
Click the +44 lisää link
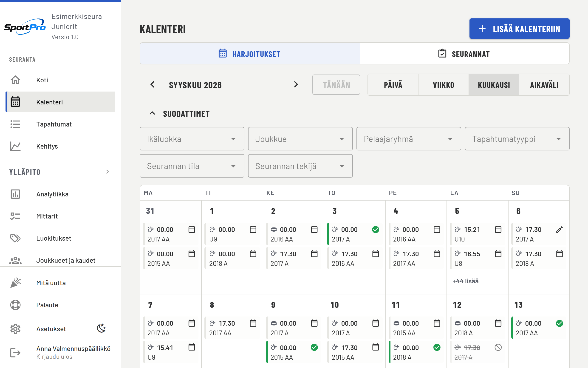pyautogui.click(x=465, y=281)
